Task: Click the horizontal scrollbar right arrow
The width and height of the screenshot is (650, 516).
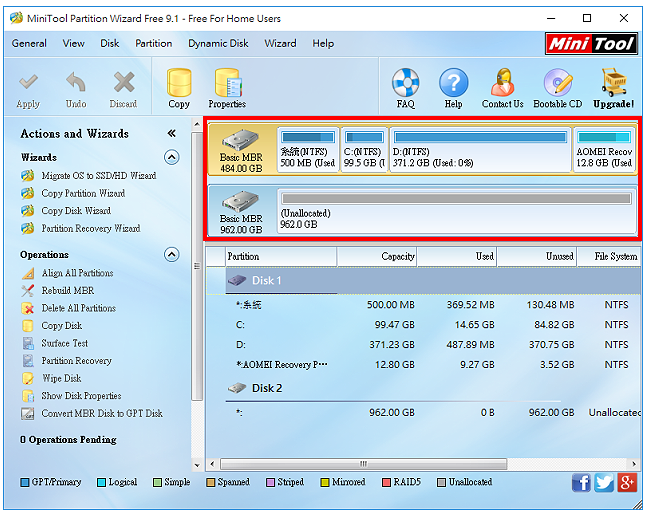Action: click(x=634, y=463)
